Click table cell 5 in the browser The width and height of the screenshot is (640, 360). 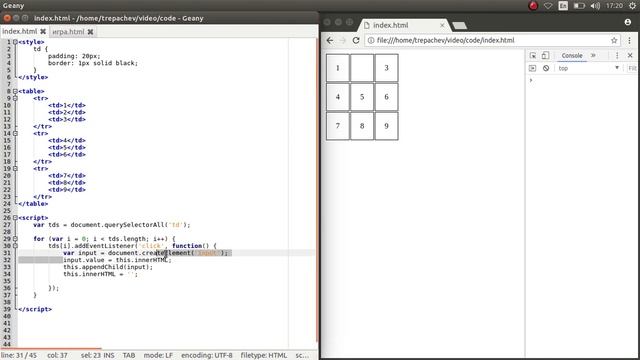[x=362, y=97]
